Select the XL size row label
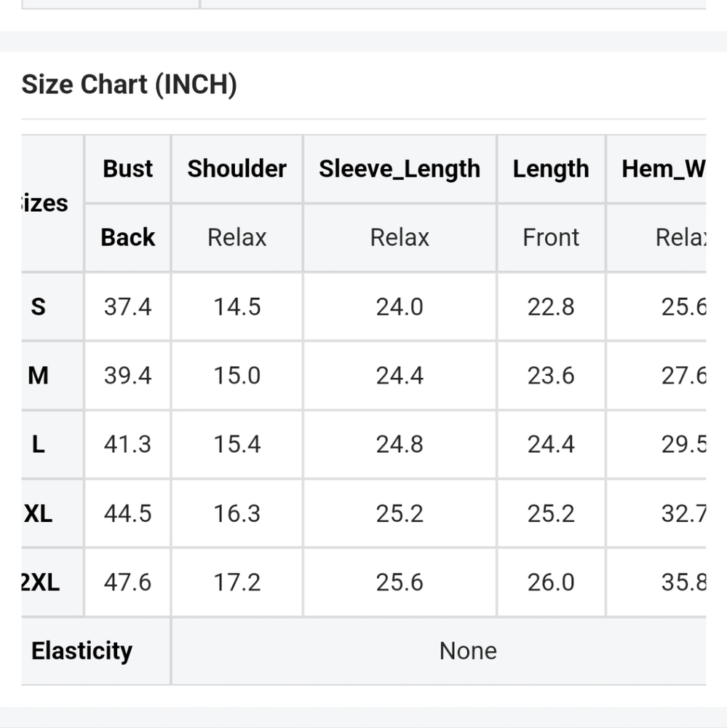This screenshot has width=727, height=728. coord(38,513)
